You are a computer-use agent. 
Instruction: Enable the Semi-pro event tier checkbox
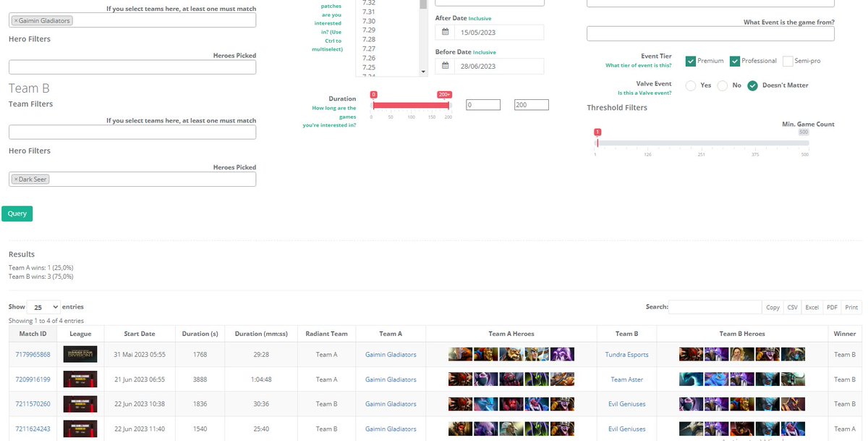click(788, 62)
